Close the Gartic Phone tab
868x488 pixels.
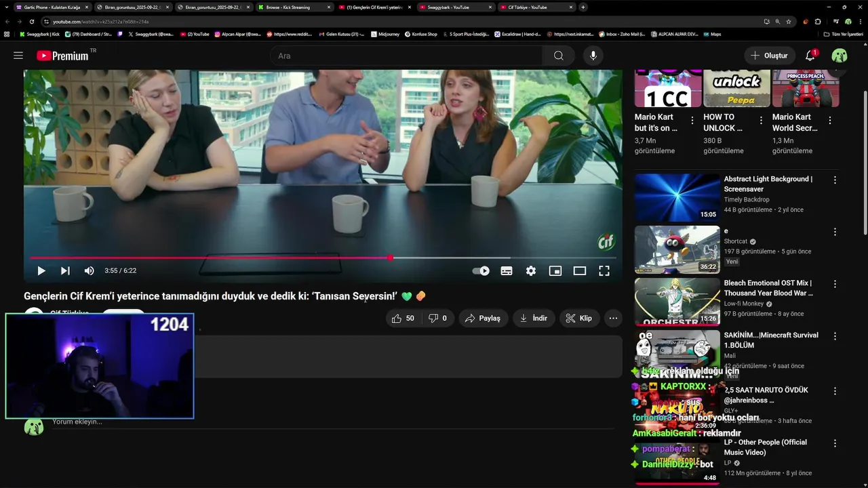tap(87, 7)
